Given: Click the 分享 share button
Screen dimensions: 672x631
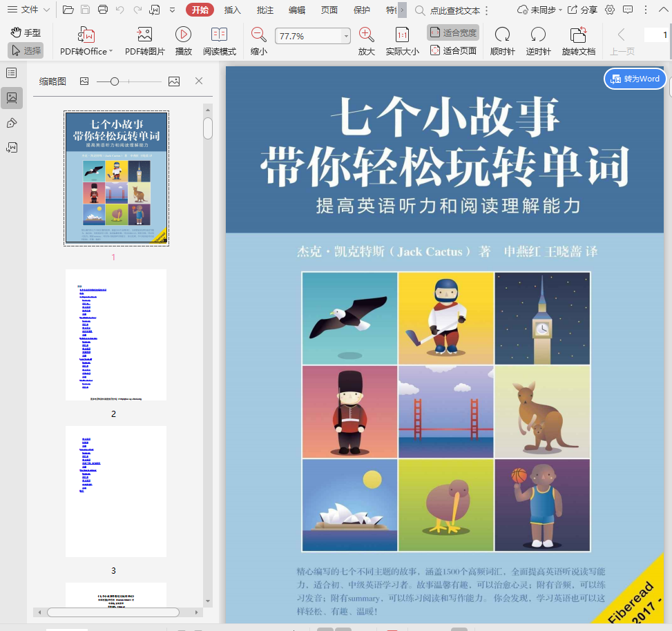Looking at the screenshot, I should point(583,10).
